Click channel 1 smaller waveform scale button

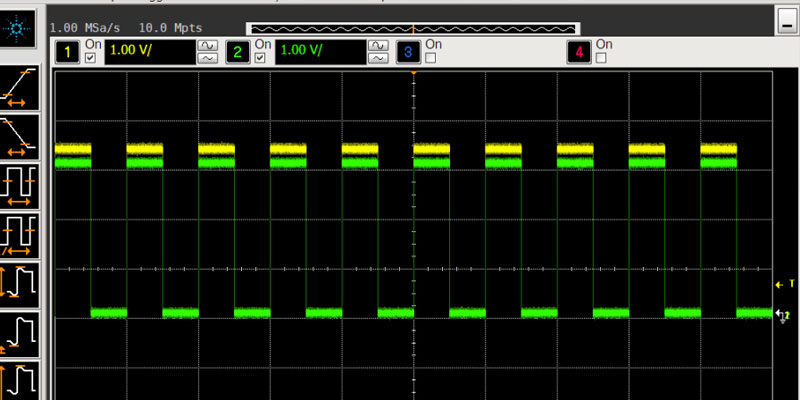(x=208, y=59)
